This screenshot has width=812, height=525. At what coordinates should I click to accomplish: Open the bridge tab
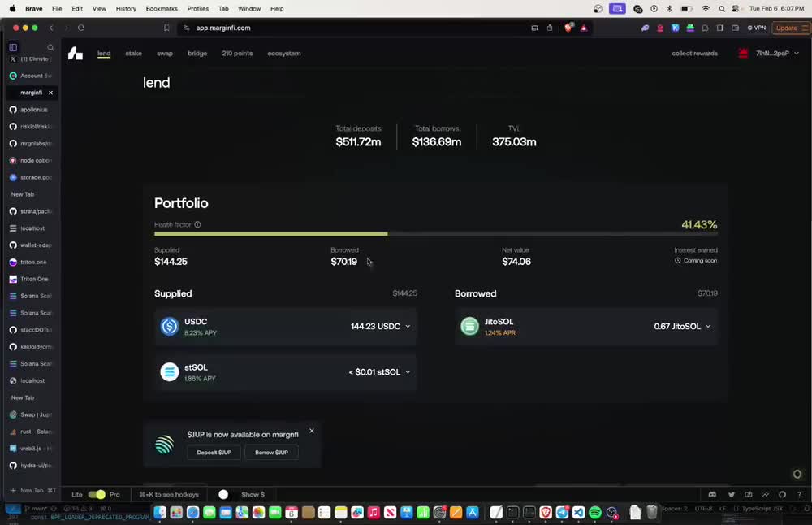coord(197,54)
